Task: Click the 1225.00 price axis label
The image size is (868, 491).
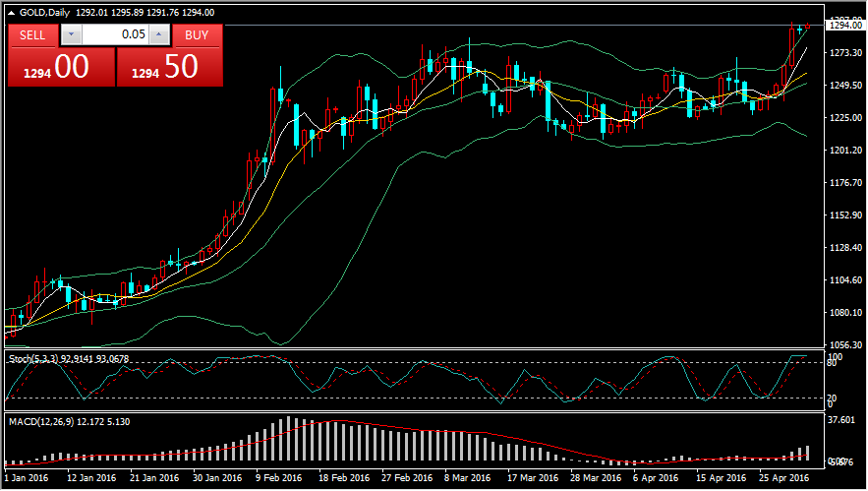Action: tap(845, 117)
